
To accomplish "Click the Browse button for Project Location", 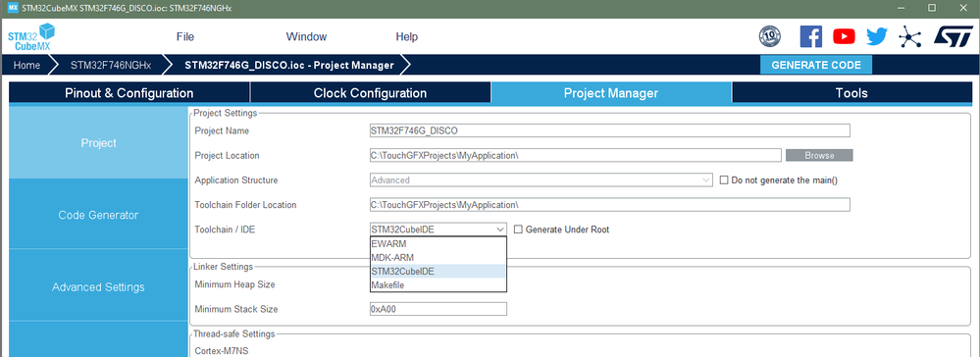I will pos(819,155).
